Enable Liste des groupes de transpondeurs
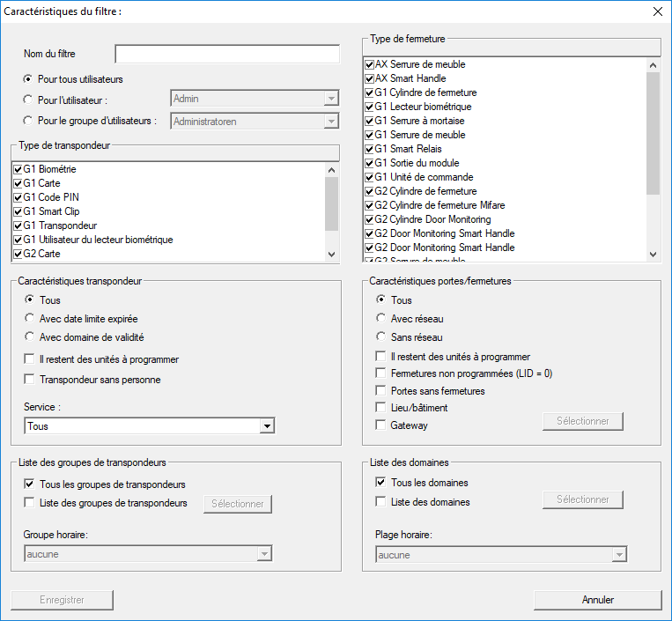672x621 pixels. 31,503
